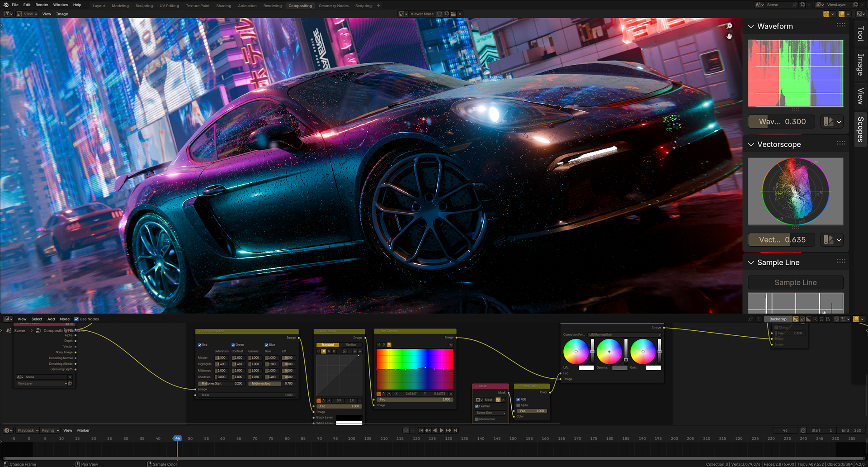Open the Tool sidebar tab
Image resolution: width=868 pixels, height=467 pixels.
coord(861,34)
